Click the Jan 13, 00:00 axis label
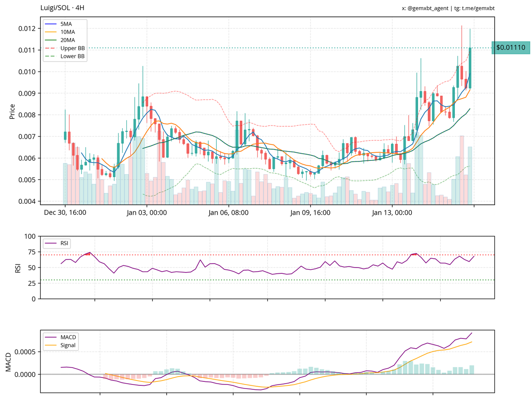Viewport: 532px width, 400px height. point(391,213)
